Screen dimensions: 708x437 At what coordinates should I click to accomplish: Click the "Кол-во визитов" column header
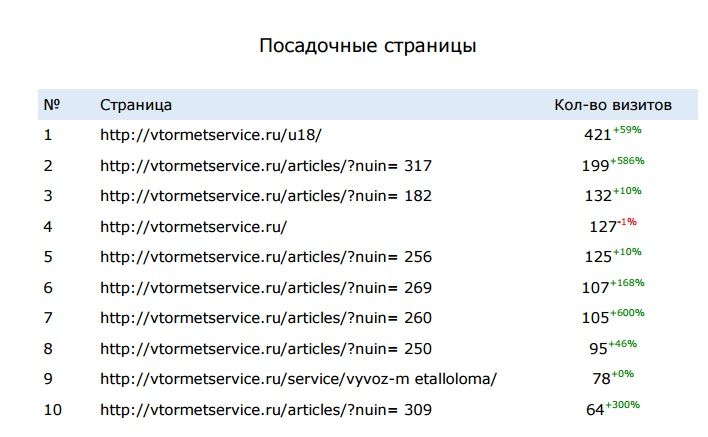[x=613, y=104]
